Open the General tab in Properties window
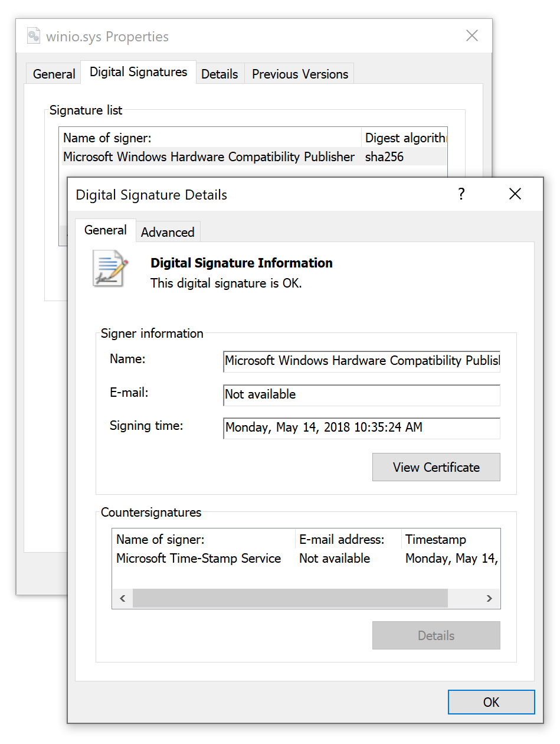This screenshot has width=560, height=744. (54, 74)
